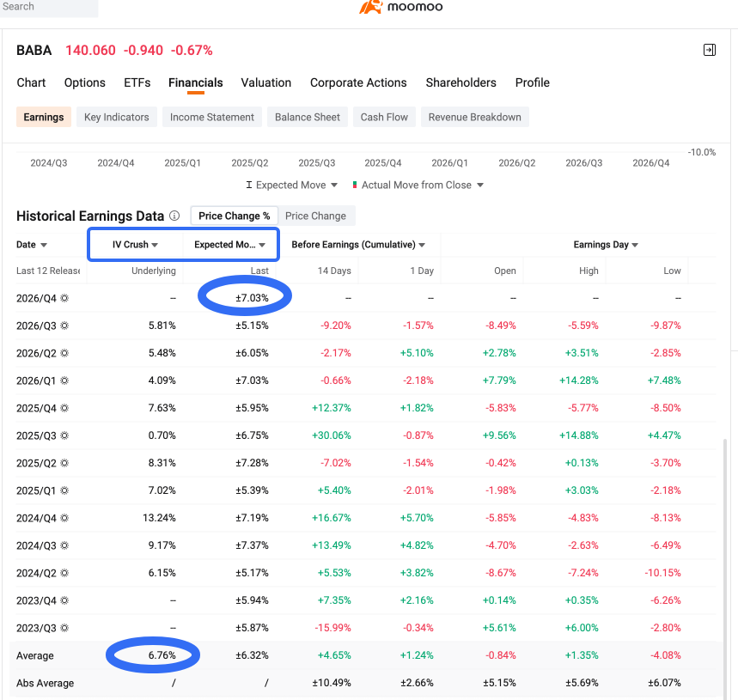
Task: Go to the ETFs tab
Action: [137, 82]
